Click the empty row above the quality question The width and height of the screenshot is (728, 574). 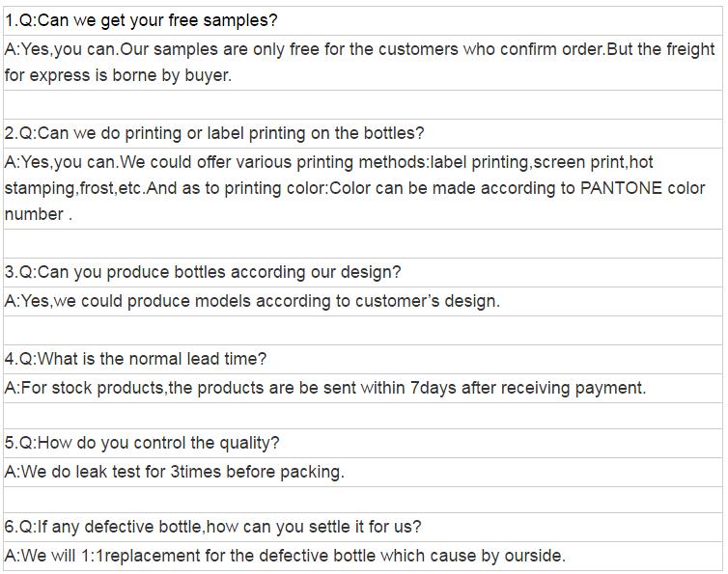point(363,416)
